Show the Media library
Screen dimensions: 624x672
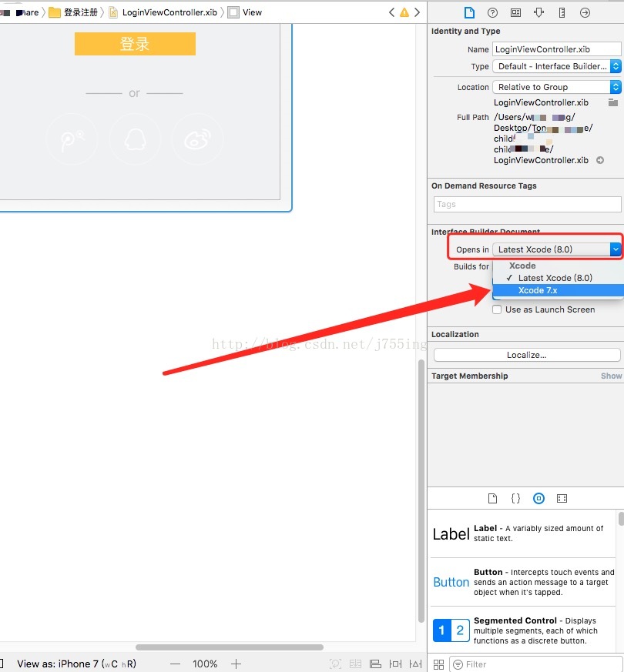pos(562,498)
